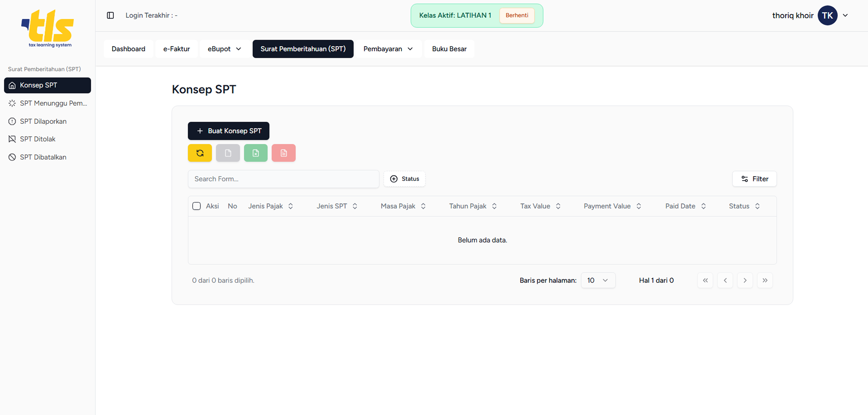Click the Search Form input field

point(283,179)
